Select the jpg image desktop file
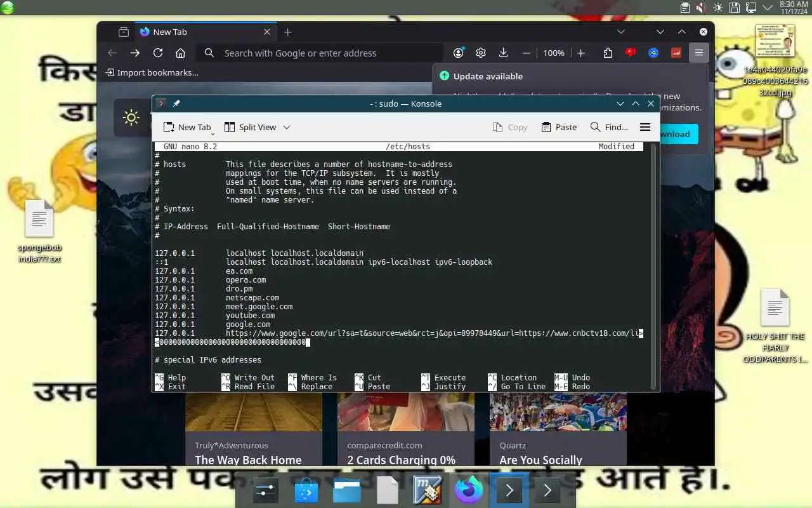 (775, 60)
